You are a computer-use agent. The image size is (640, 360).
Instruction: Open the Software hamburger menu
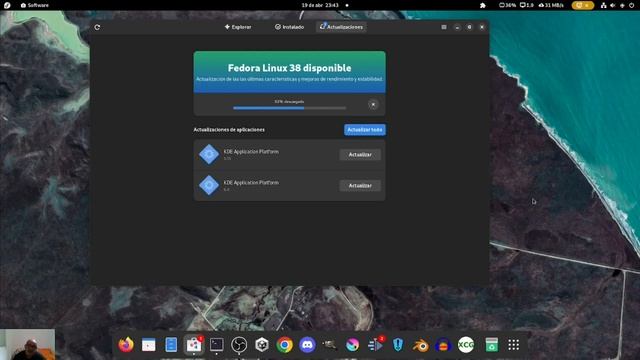[x=444, y=27]
